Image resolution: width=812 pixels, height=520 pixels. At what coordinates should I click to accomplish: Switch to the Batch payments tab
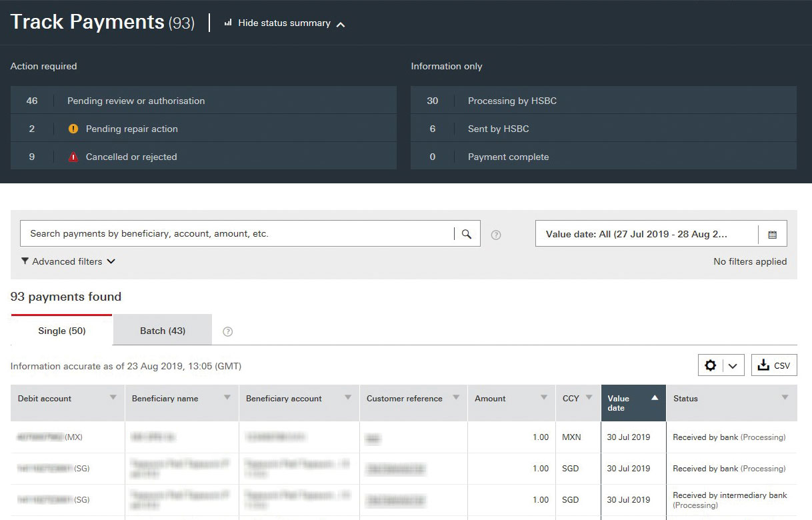click(161, 329)
